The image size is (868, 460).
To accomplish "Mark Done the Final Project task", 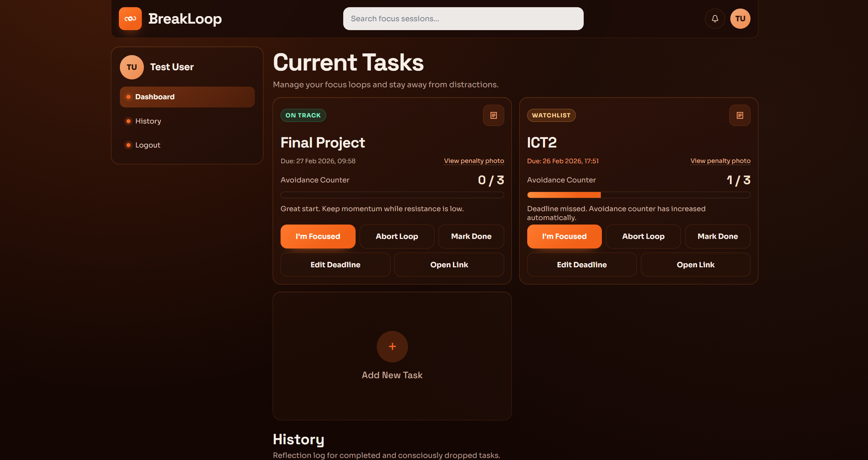I will click(471, 237).
